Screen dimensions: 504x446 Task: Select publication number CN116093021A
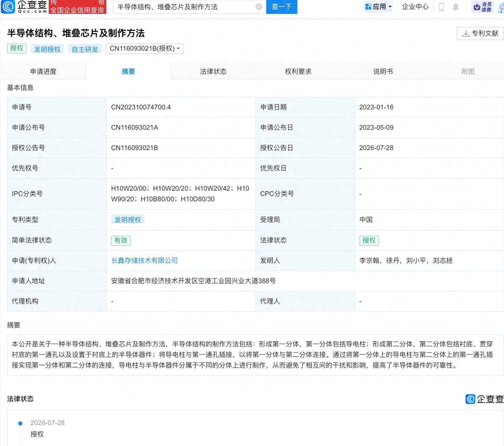[134, 128]
